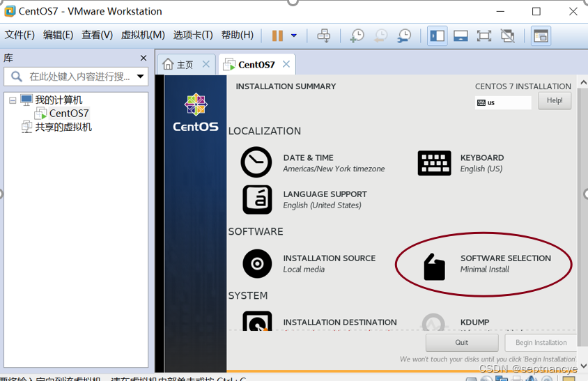This screenshot has height=381, width=588.
Task: Open the INSTALLATION DESTINATION label
Action: (x=340, y=322)
